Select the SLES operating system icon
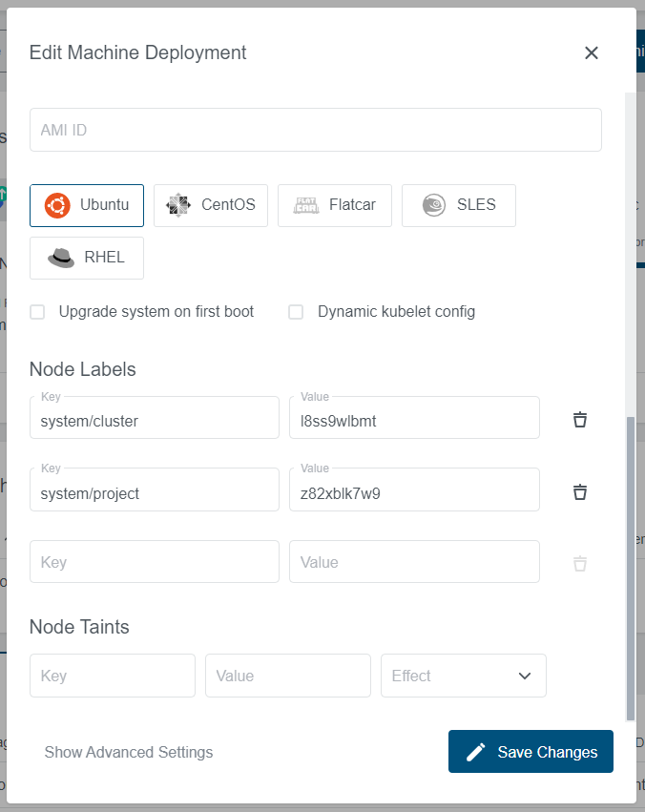The image size is (645, 812). [435, 204]
